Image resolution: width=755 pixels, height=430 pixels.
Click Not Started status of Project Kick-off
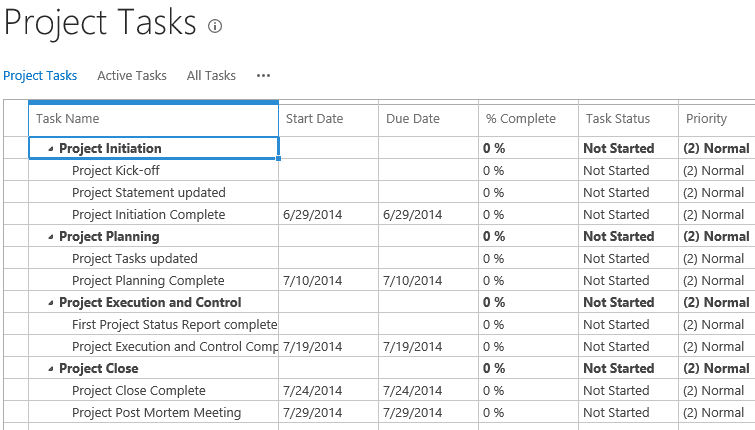pyautogui.click(x=628, y=170)
